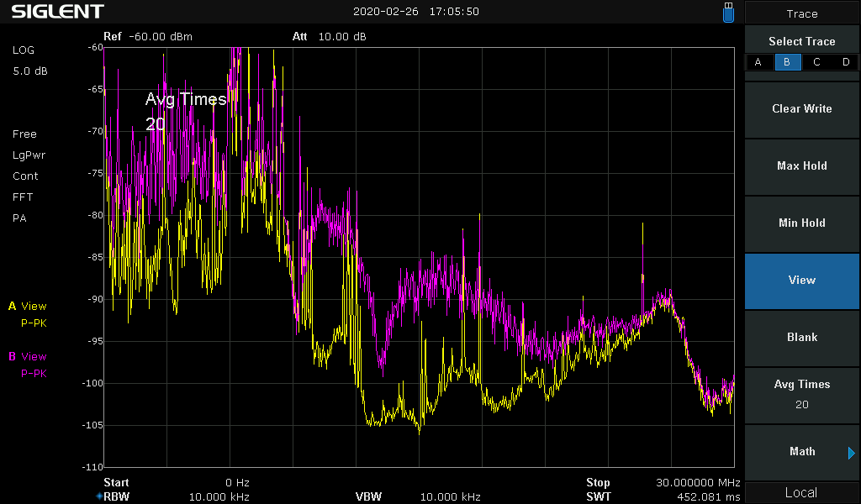The width and height of the screenshot is (861, 504).
Task: Click the VBW 10.000 kHz value
Action: 451,497
